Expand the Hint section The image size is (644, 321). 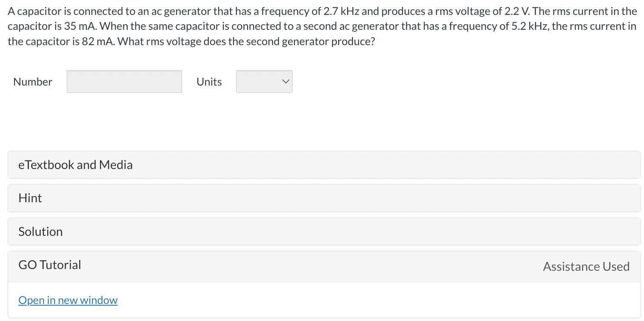[x=324, y=198]
